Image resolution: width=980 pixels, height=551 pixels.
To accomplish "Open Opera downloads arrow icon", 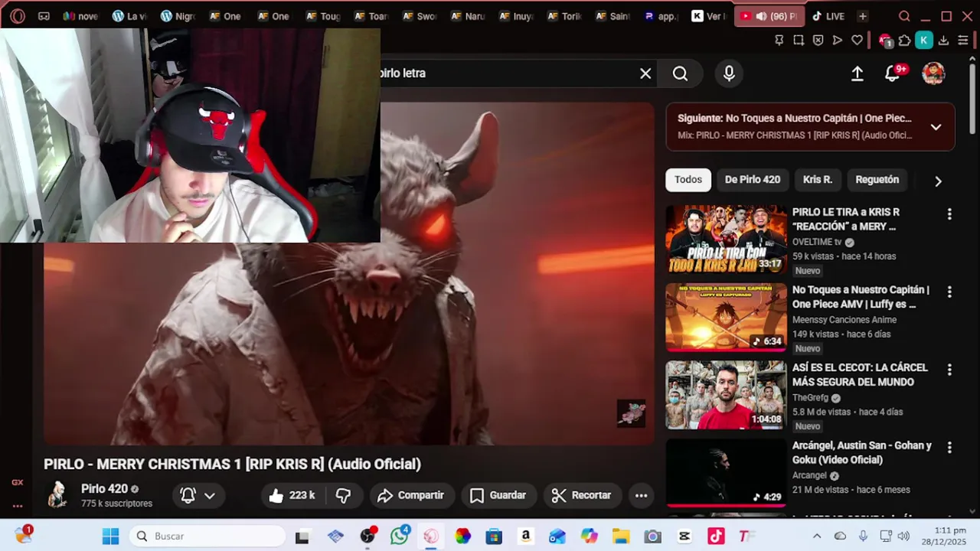I will pos(943,41).
